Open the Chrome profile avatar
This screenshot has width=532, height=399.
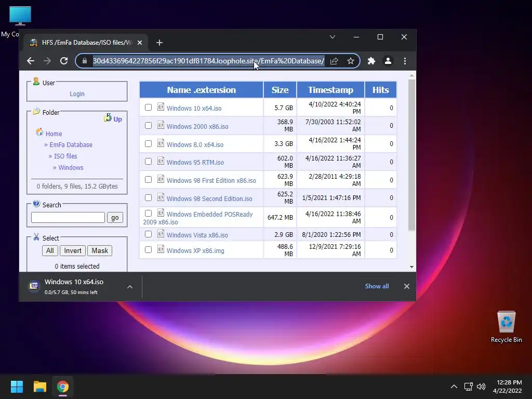coord(388,61)
